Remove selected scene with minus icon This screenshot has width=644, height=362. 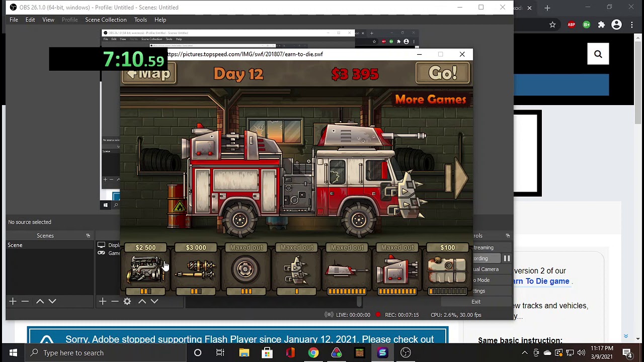coord(25,301)
